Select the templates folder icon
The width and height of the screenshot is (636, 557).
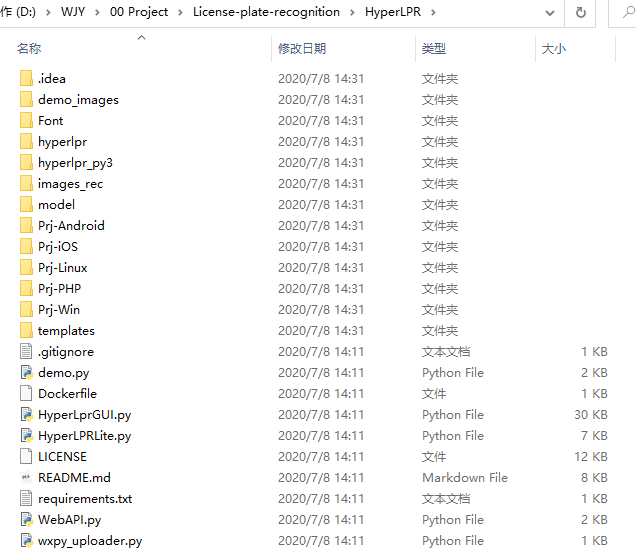point(26,331)
